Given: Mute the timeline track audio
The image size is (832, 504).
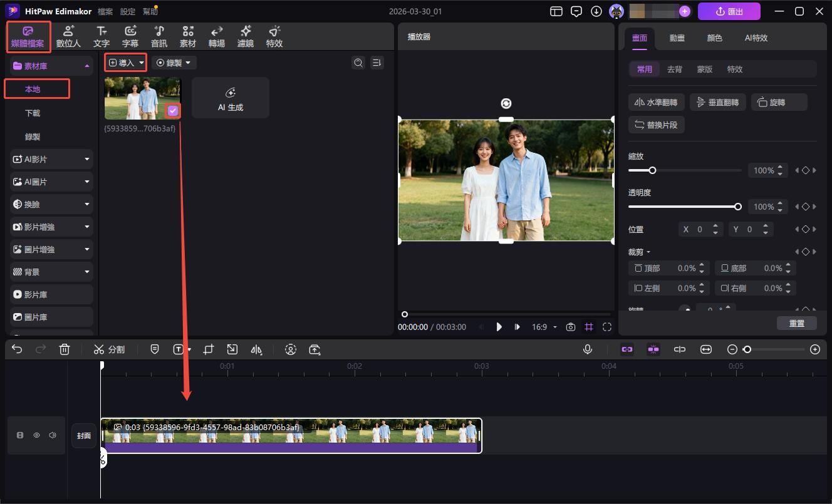Looking at the screenshot, I should tap(53, 435).
